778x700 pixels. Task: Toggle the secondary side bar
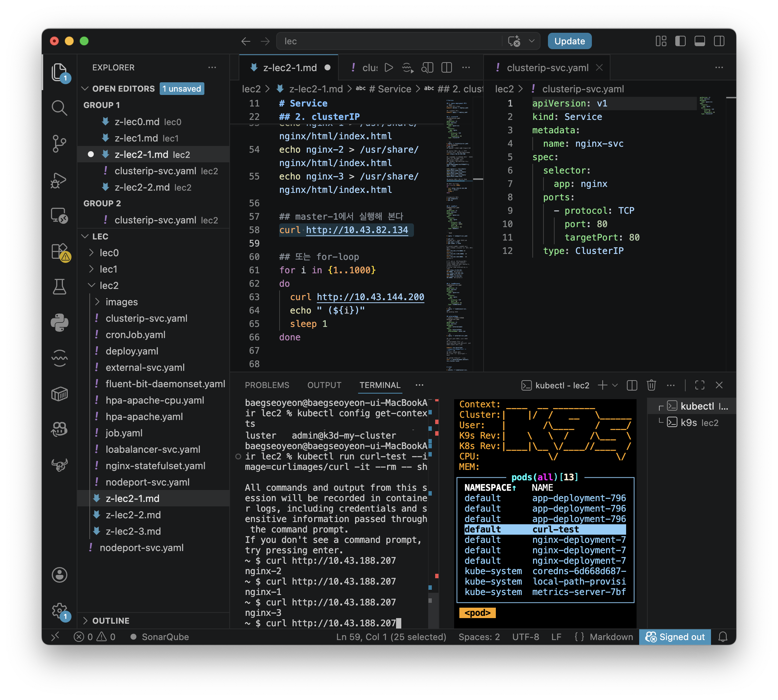pos(719,41)
